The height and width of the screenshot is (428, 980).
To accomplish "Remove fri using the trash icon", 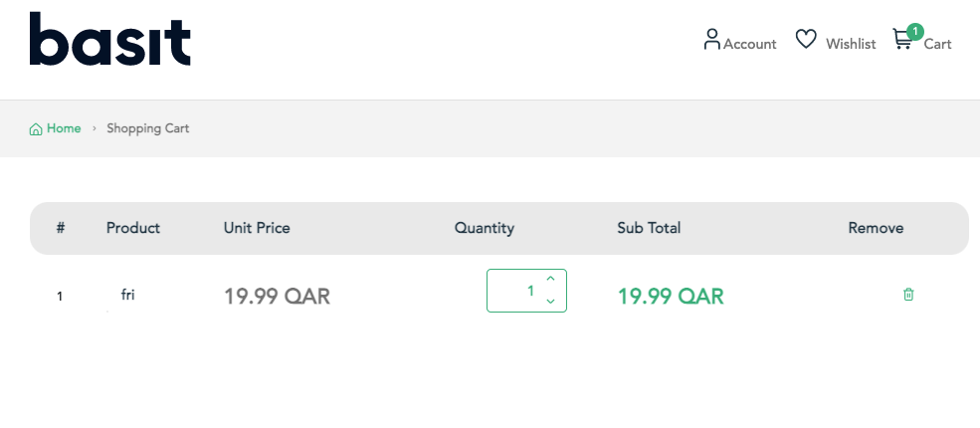I will (x=908, y=295).
